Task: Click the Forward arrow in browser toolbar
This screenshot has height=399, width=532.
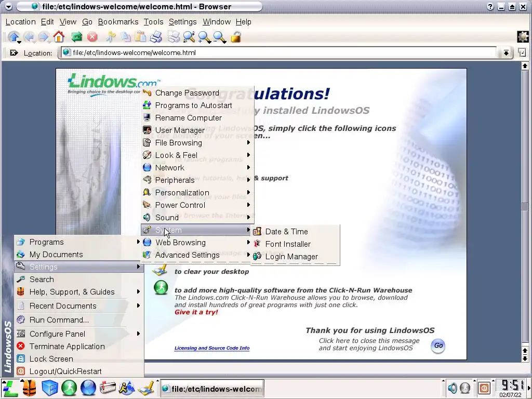Action: coord(44,37)
